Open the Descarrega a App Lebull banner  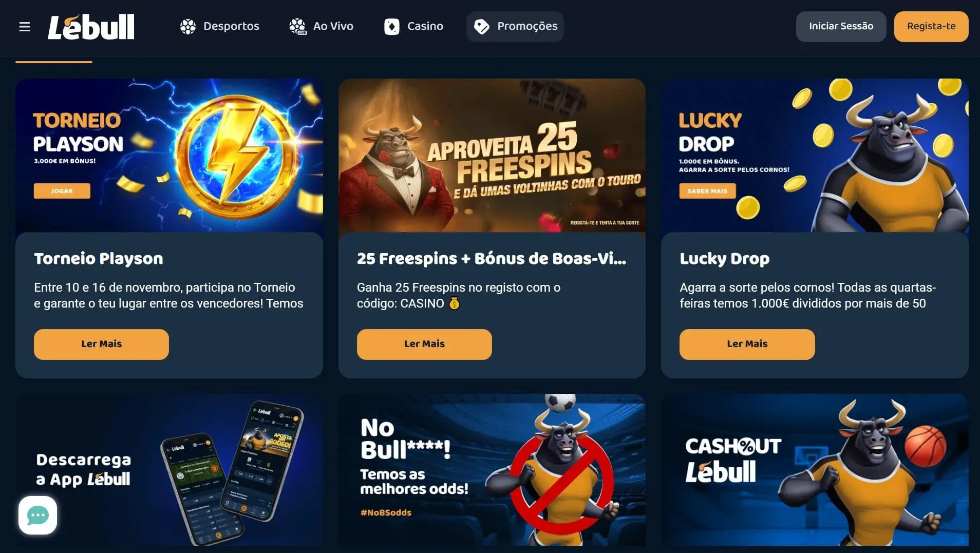coord(169,470)
